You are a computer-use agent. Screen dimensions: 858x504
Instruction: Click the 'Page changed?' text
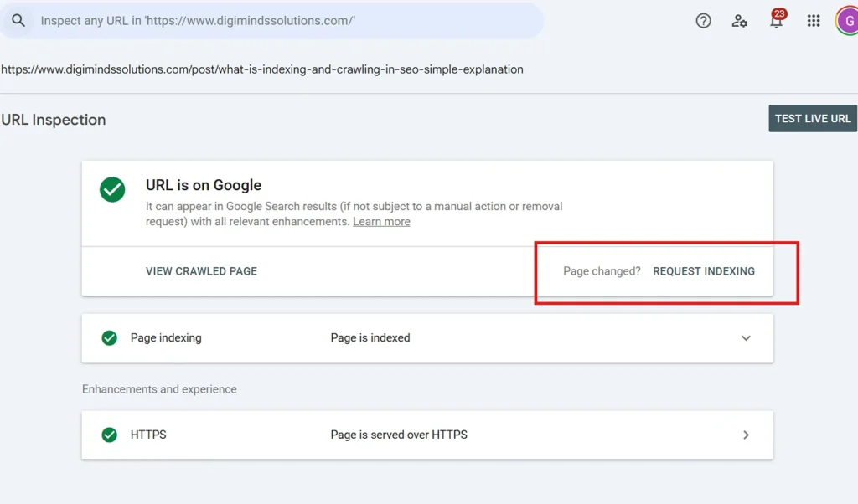pyautogui.click(x=602, y=271)
